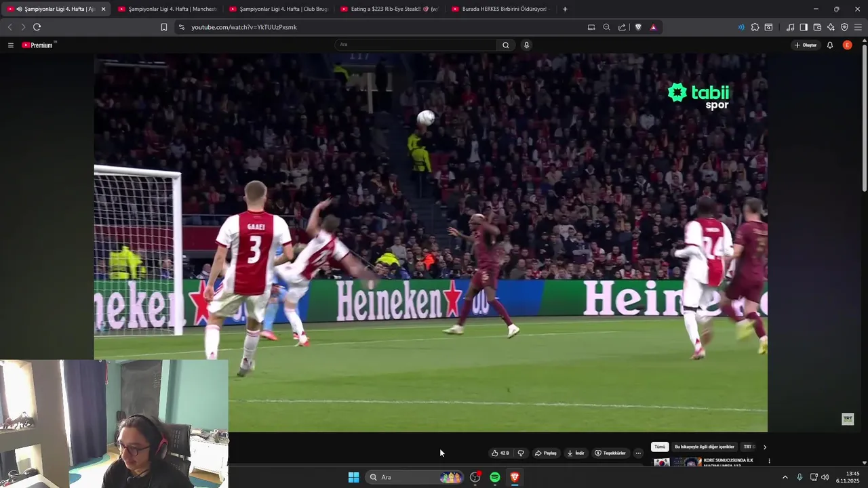Open the account avatar menu

[x=847, y=45]
